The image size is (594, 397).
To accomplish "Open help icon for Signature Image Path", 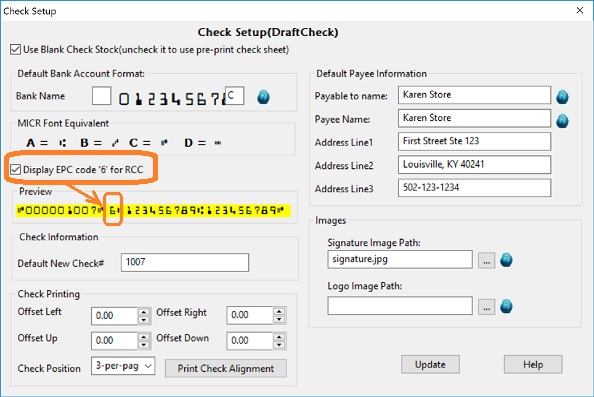I will [506, 260].
